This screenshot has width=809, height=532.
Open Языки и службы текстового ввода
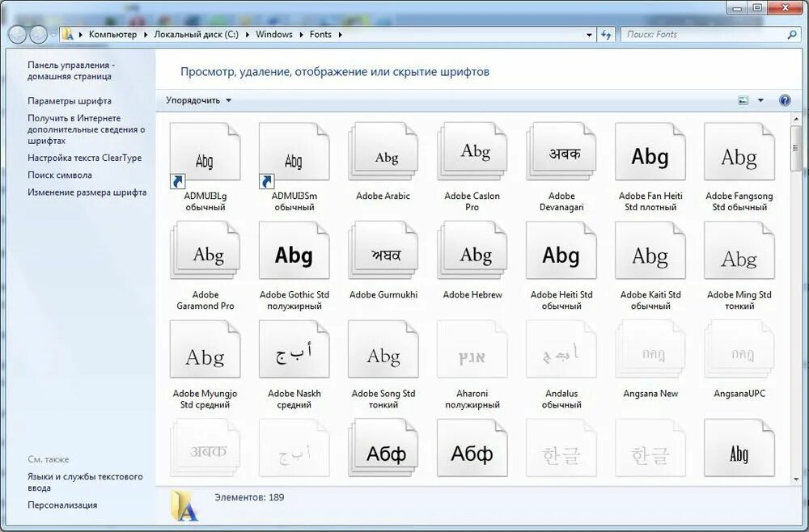click(x=85, y=482)
